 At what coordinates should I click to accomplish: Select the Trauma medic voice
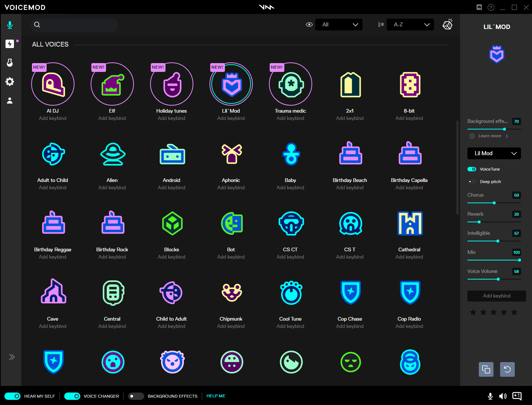290,84
